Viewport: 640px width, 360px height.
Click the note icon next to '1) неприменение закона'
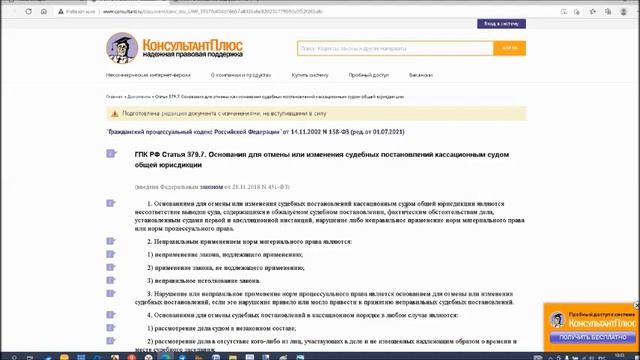click(111, 254)
